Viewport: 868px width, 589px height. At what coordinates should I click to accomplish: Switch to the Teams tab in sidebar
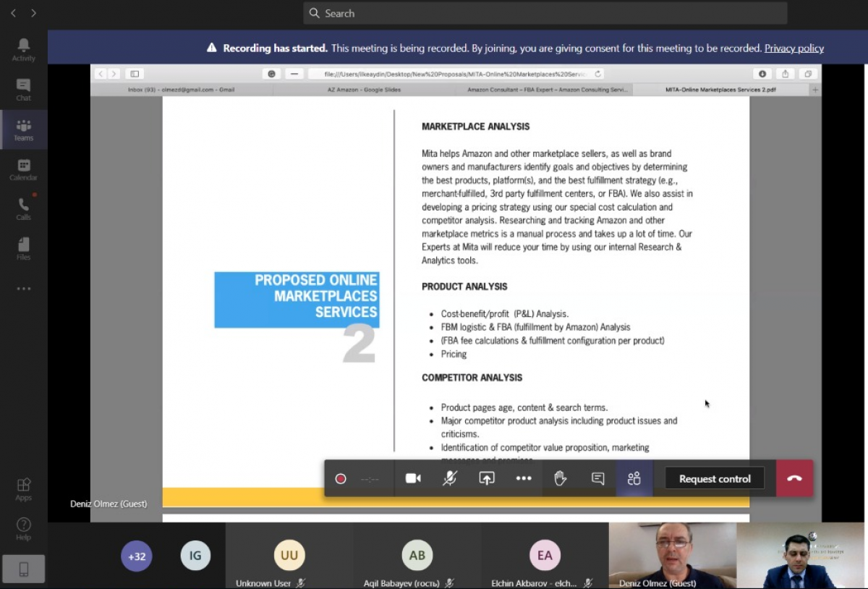coord(23,130)
